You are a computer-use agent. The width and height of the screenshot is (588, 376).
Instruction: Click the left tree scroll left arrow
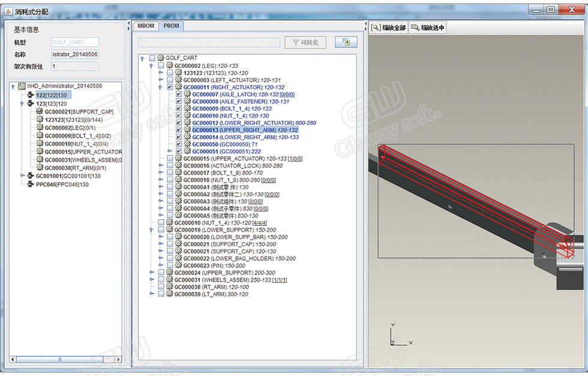click(13, 360)
